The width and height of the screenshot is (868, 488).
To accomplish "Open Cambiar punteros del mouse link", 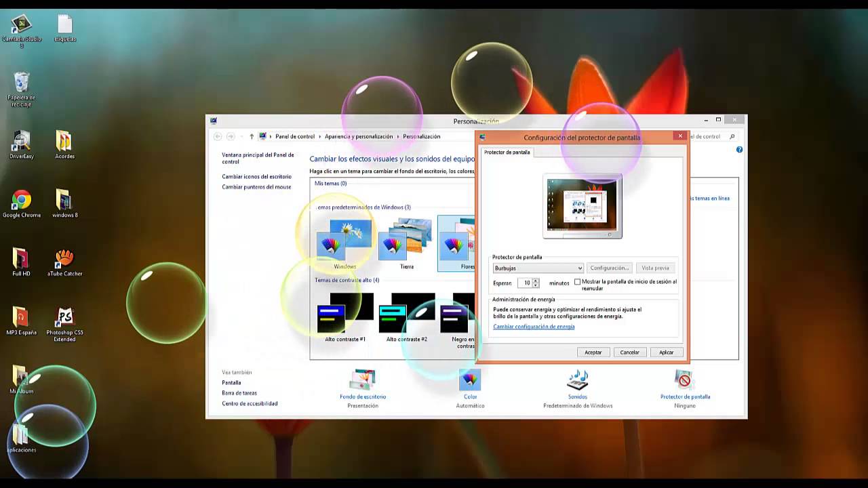I will point(256,187).
